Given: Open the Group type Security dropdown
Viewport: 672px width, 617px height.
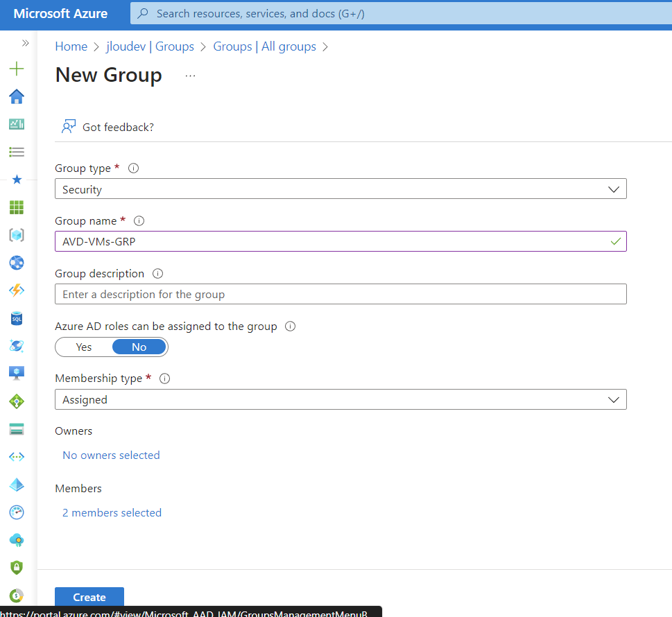Looking at the screenshot, I should tap(341, 189).
